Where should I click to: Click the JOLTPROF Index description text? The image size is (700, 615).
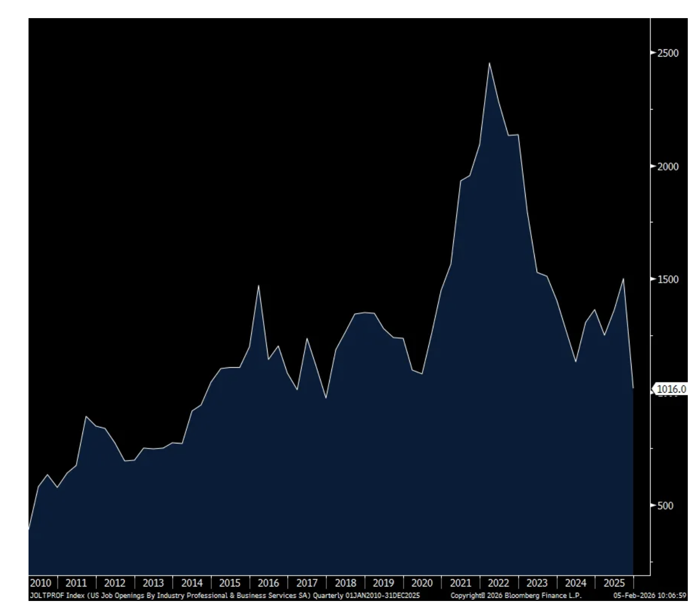click(x=225, y=595)
